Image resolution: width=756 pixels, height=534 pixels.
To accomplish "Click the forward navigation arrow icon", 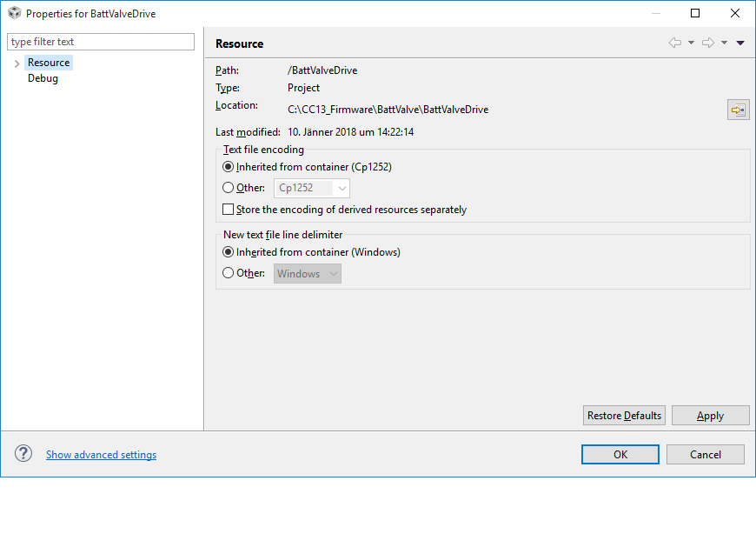I will coord(707,43).
